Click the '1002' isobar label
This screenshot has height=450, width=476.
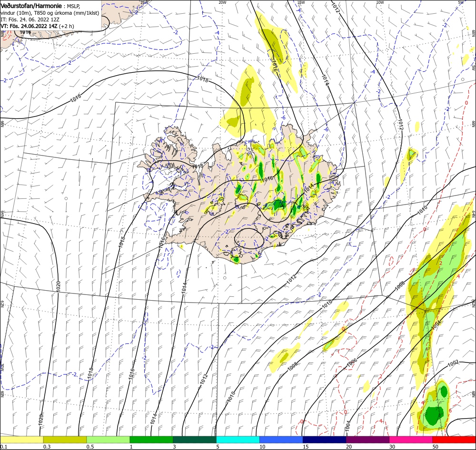(x=453, y=363)
